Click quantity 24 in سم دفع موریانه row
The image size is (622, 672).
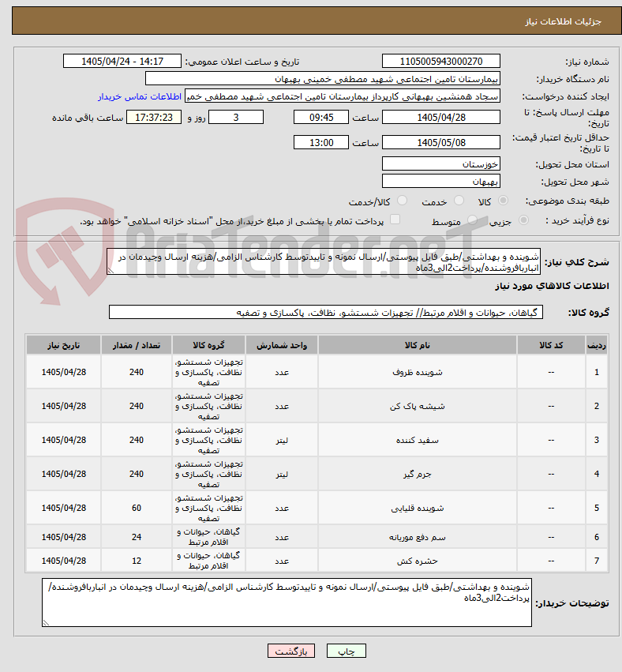(x=137, y=537)
